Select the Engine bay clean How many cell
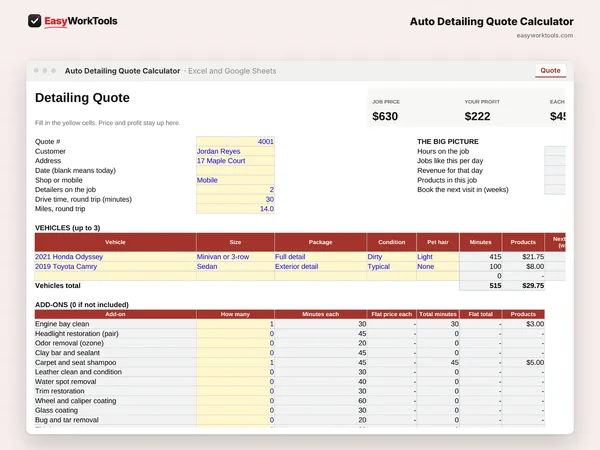 [235, 324]
